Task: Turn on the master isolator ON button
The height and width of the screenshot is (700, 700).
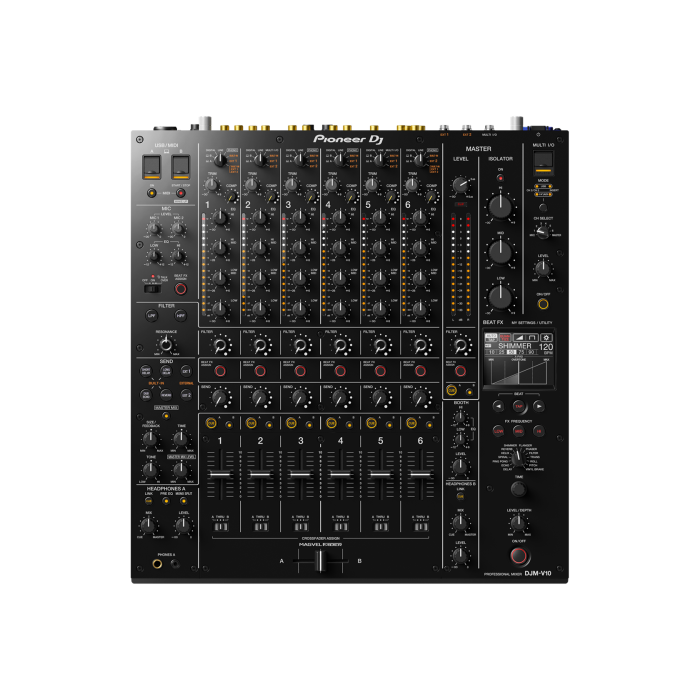Action: (x=500, y=178)
